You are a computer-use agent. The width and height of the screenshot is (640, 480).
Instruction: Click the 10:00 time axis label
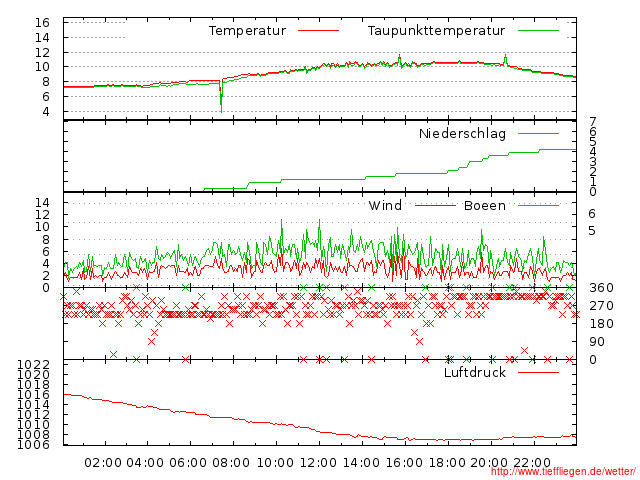tap(275, 463)
